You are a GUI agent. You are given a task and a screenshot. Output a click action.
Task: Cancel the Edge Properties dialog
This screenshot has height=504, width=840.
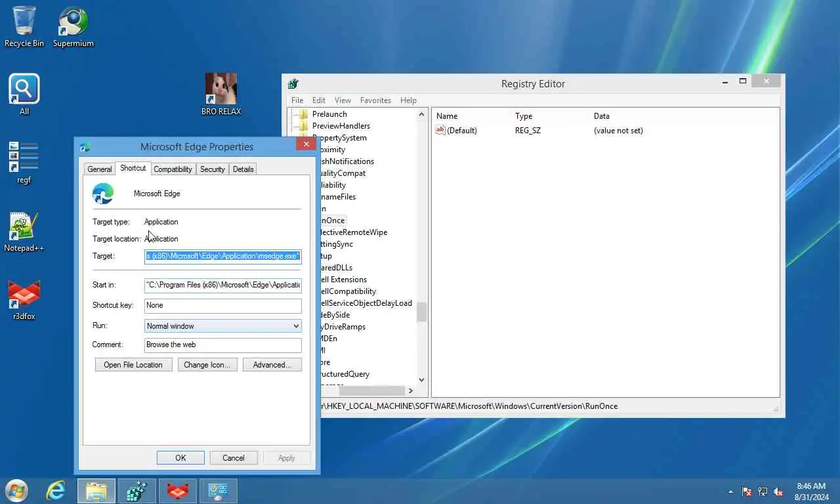pos(233,458)
